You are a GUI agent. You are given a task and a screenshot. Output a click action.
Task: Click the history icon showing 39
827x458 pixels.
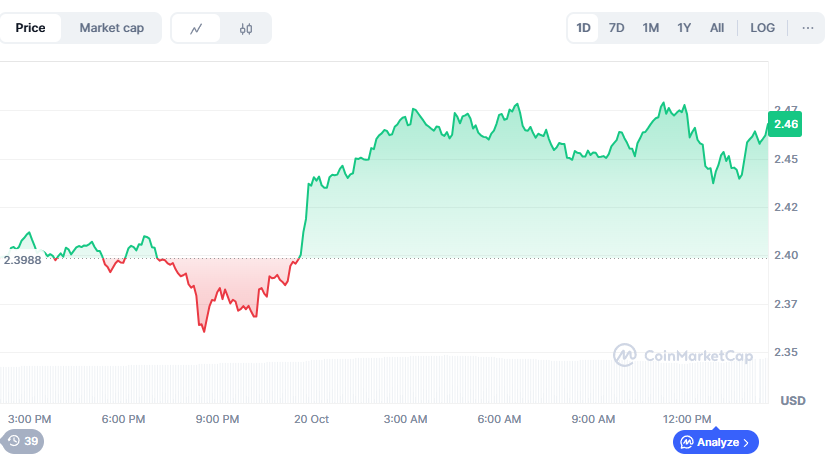[x=22, y=441]
